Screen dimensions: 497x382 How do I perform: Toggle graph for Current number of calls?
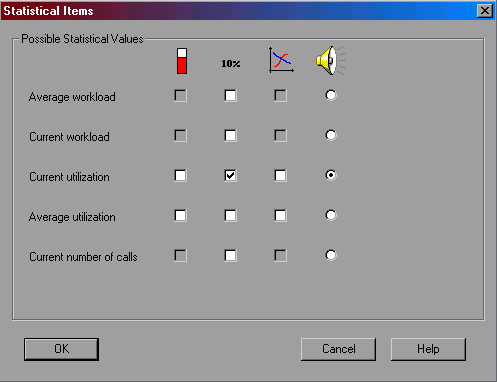point(280,256)
